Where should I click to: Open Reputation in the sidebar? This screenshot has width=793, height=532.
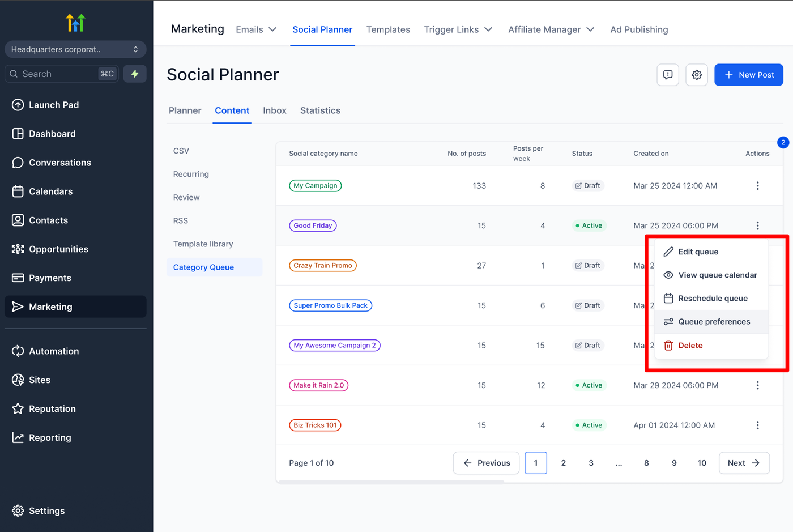tap(52, 409)
